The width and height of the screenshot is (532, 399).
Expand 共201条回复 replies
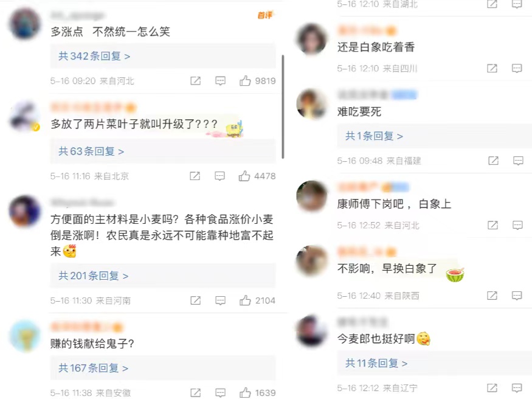[x=93, y=276]
